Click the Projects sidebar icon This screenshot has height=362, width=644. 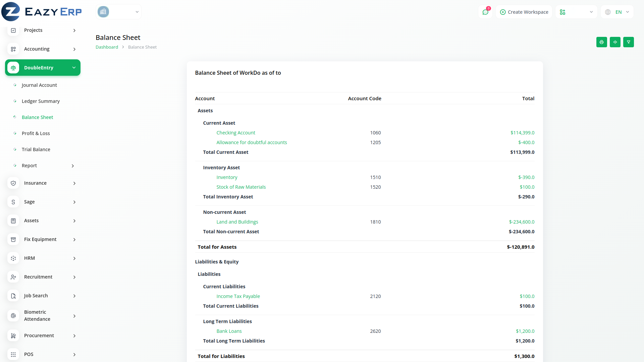tap(13, 30)
